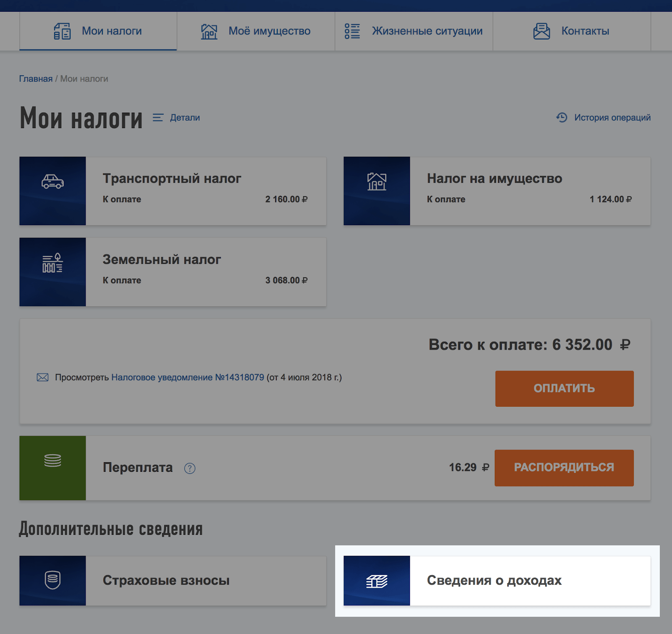Select the 3 068.00 ₽ amount

point(286,280)
